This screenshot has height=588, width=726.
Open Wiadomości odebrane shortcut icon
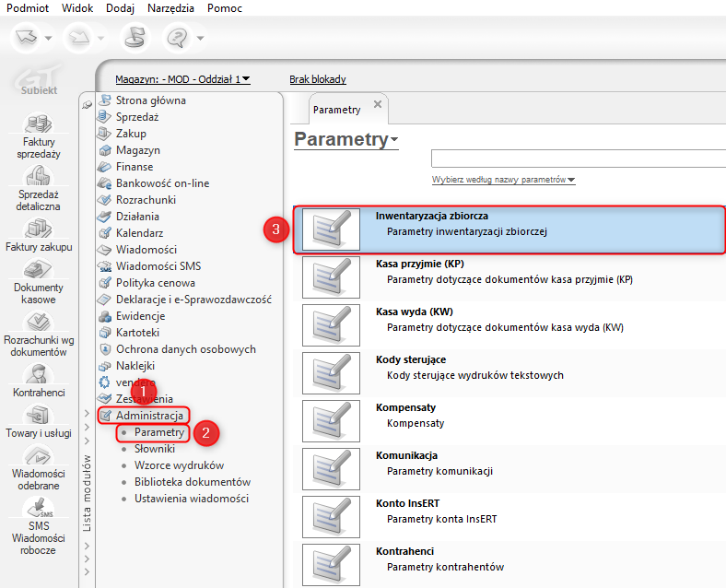[x=39, y=455]
